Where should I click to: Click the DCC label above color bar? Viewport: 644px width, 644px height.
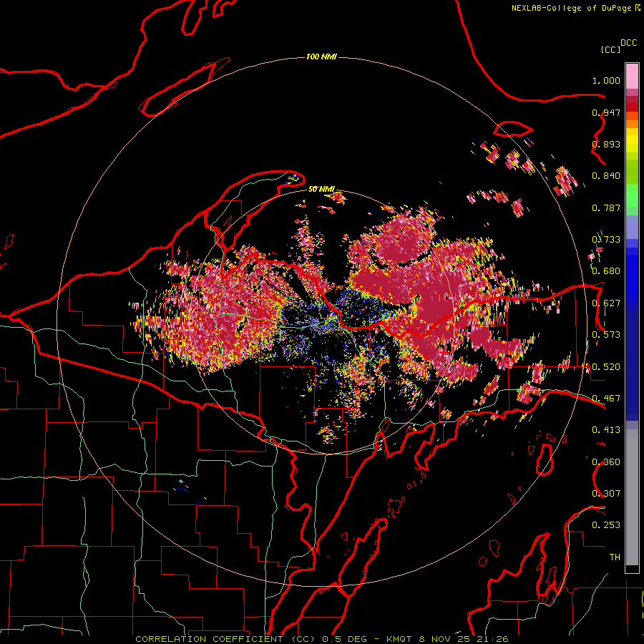click(628, 43)
